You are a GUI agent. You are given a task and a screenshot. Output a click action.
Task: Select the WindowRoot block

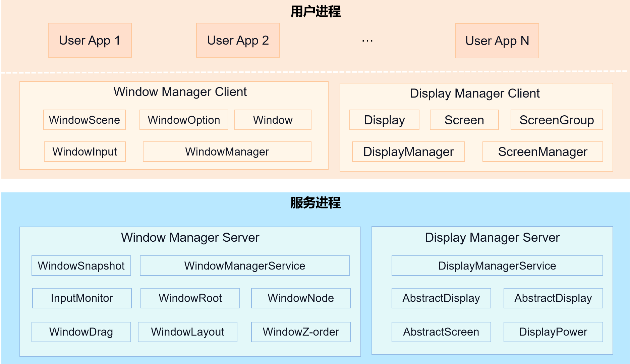190,298
